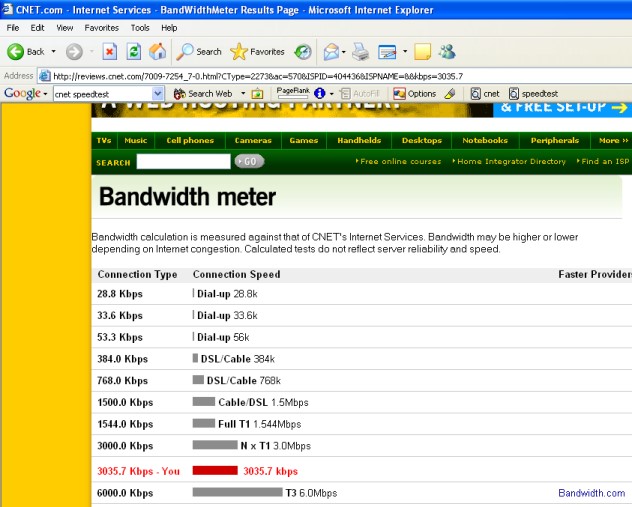Open Home Integrator Directory link
The width and height of the screenshot is (632, 507).
click(509, 161)
